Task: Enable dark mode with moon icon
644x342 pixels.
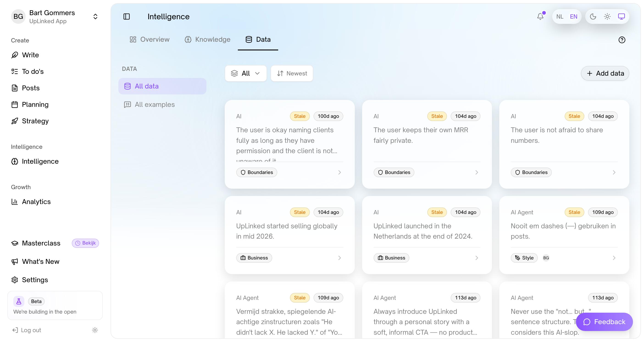Action: pyautogui.click(x=593, y=17)
